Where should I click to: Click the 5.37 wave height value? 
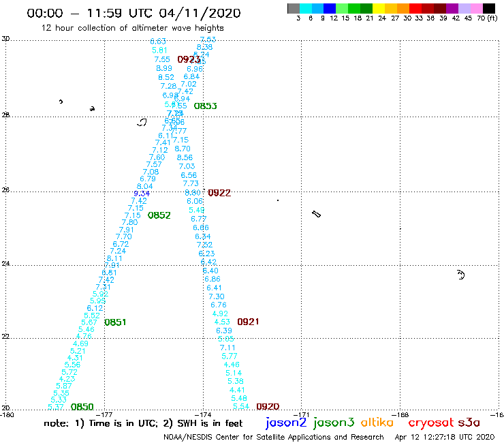coord(56,407)
